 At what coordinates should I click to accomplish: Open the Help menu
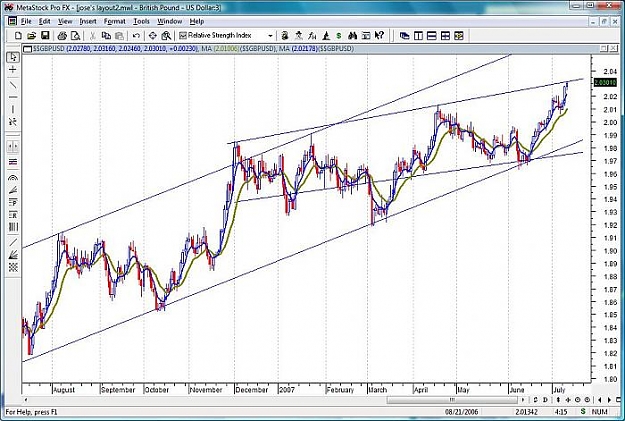197,21
